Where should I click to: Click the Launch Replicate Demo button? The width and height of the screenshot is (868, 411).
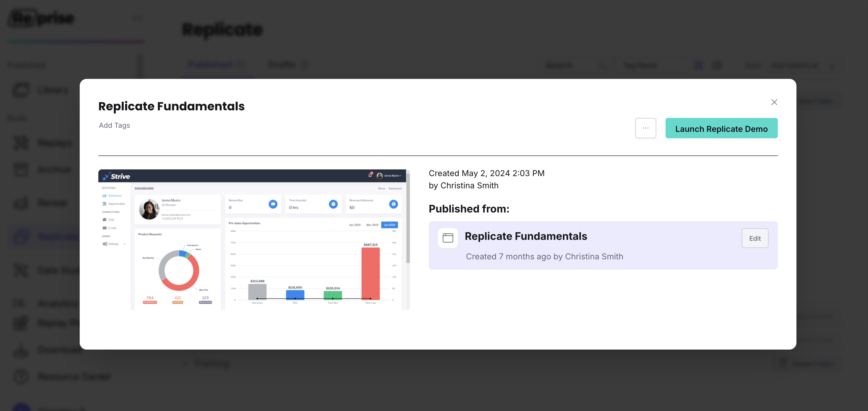tap(721, 128)
